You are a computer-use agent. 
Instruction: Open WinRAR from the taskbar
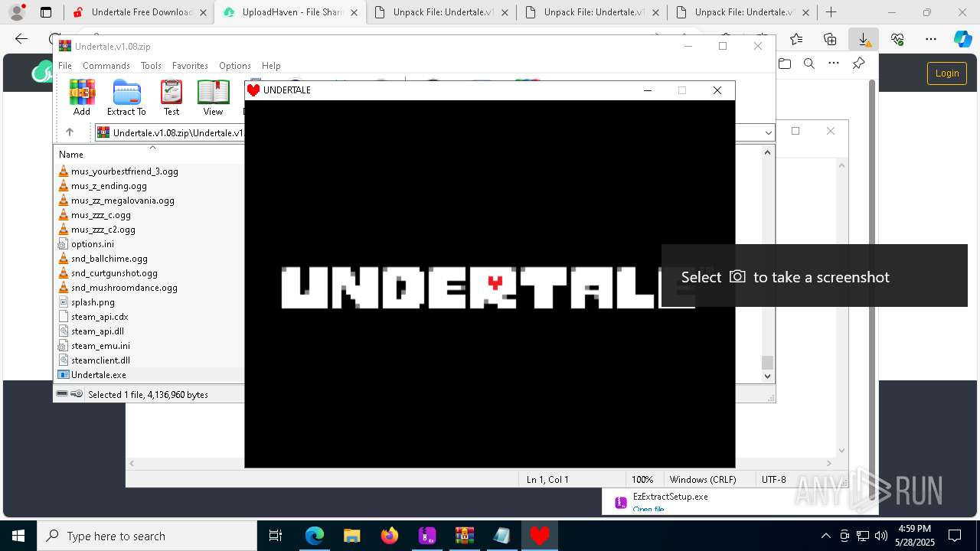465,536
